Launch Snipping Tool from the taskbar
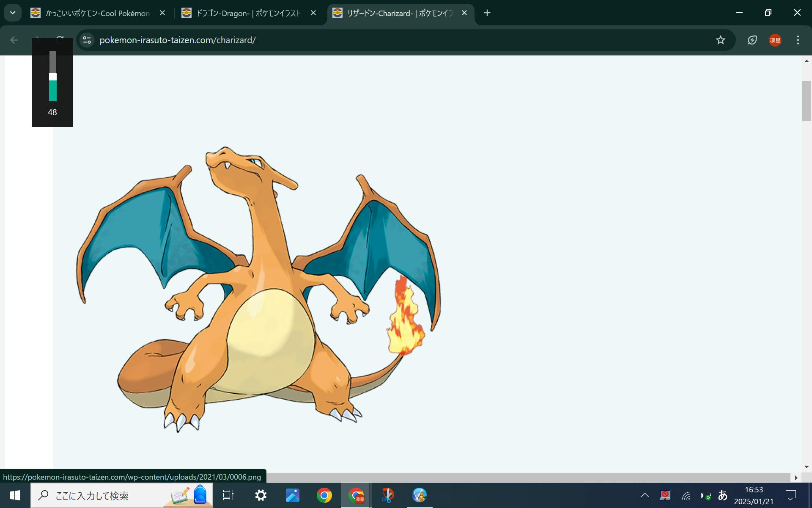 [387, 495]
